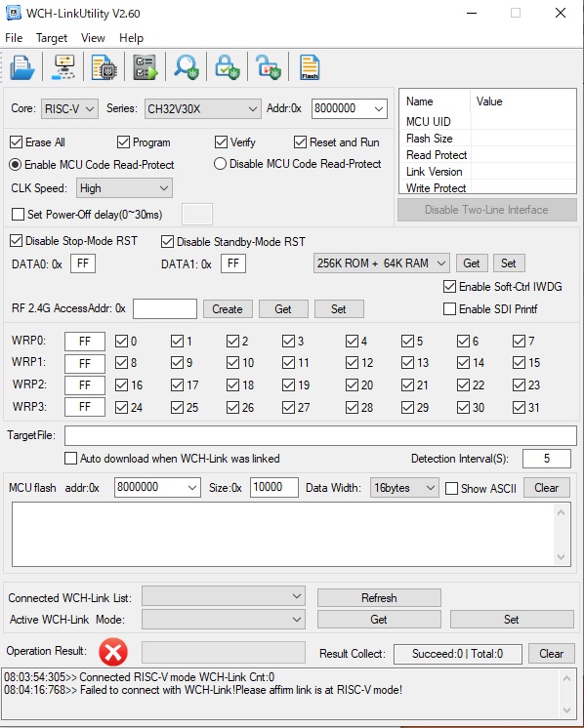584x728 pixels.
Task: Click log pane scroll down arrow
Action: pyautogui.click(x=566, y=709)
